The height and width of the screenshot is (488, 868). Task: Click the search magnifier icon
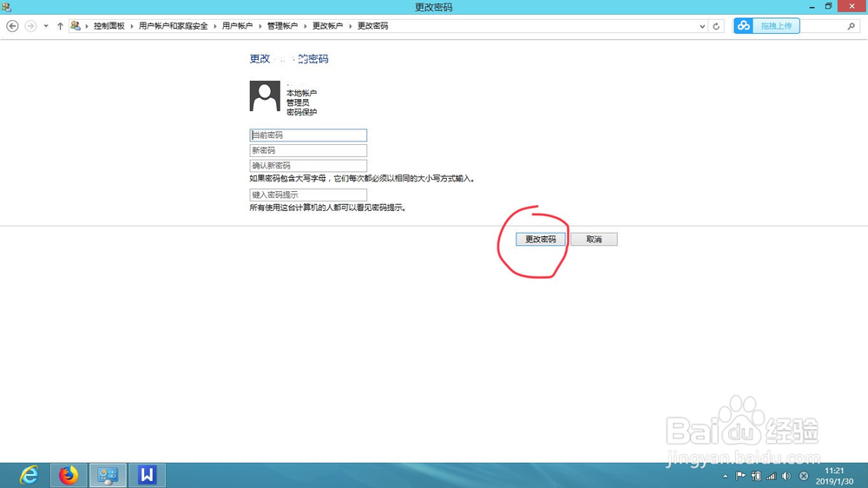coord(851,26)
